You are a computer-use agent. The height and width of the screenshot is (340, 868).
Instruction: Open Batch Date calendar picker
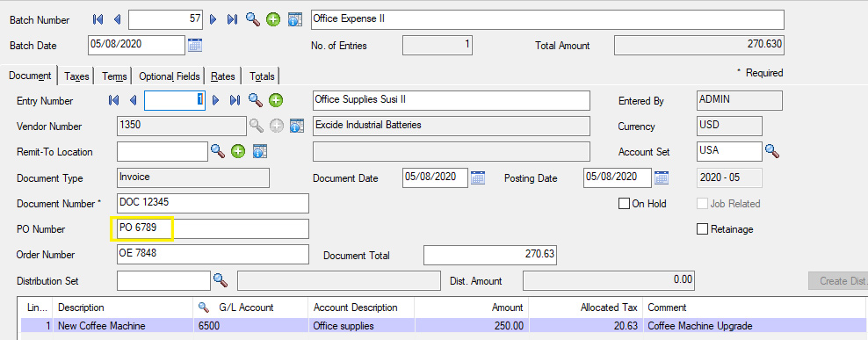tap(195, 46)
